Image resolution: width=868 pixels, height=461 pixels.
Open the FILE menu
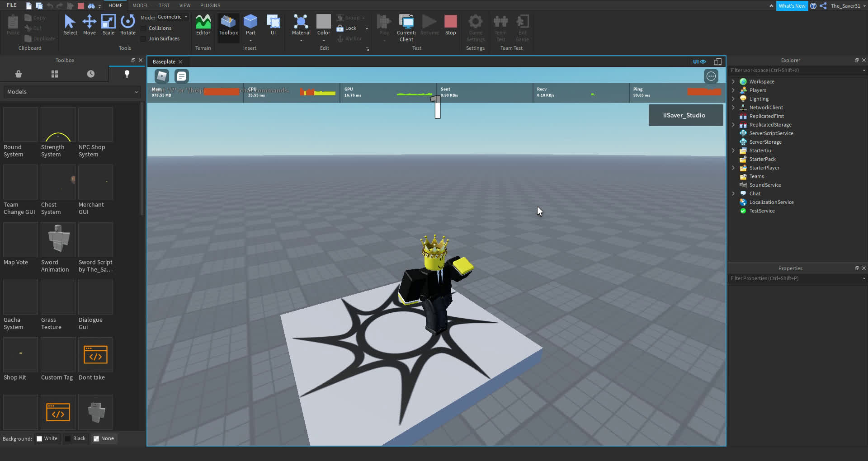pyautogui.click(x=11, y=5)
